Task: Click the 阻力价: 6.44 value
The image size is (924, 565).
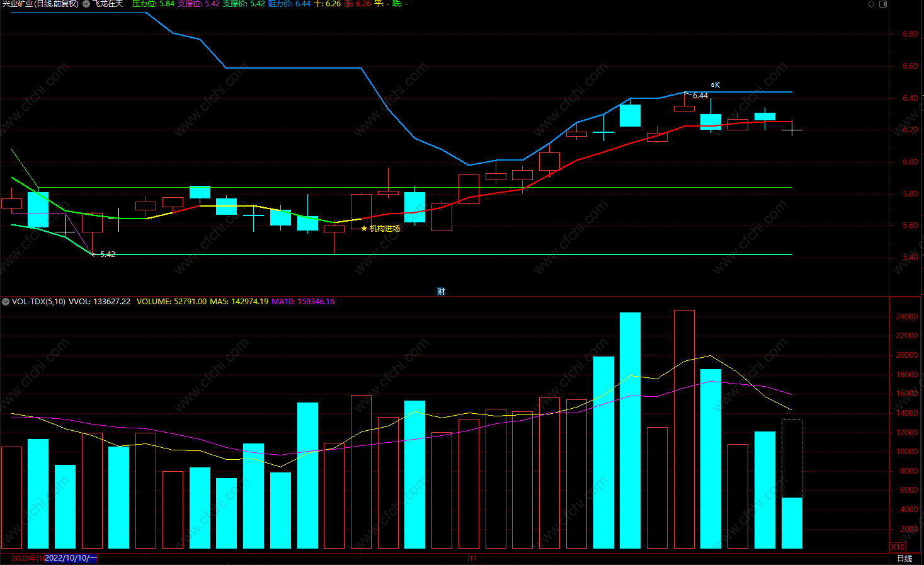Action: pos(289,4)
